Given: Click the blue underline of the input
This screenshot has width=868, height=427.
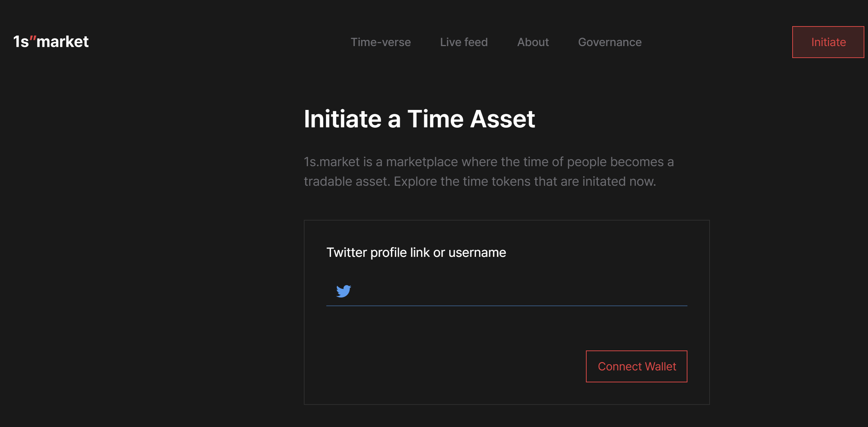Looking at the screenshot, I should click(x=507, y=305).
